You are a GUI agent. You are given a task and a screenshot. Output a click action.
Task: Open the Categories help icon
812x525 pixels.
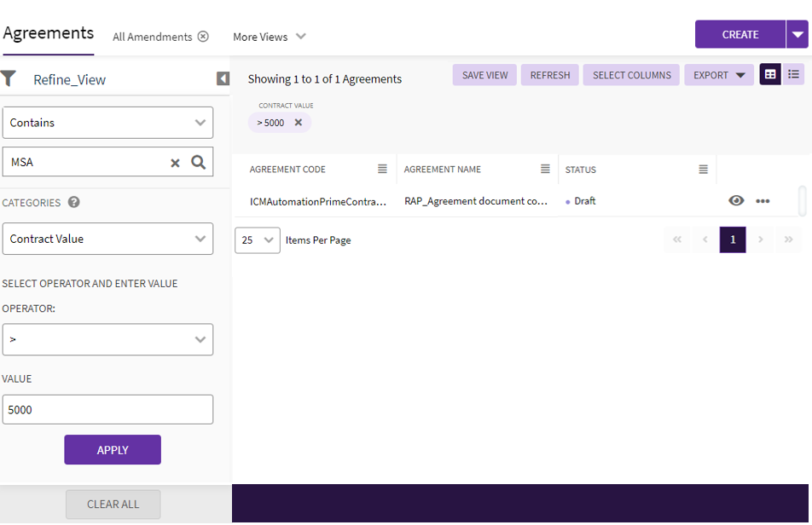pos(74,203)
